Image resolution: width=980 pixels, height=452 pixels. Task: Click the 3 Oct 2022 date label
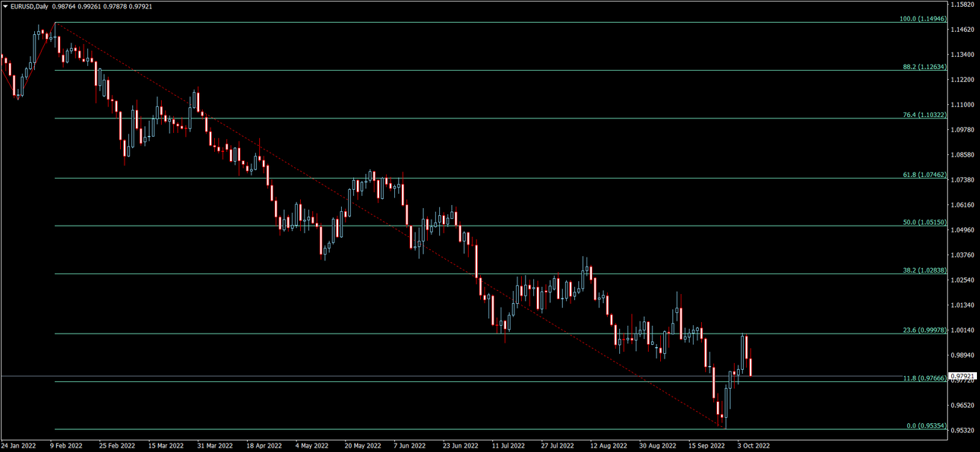[x=754, y=446]
